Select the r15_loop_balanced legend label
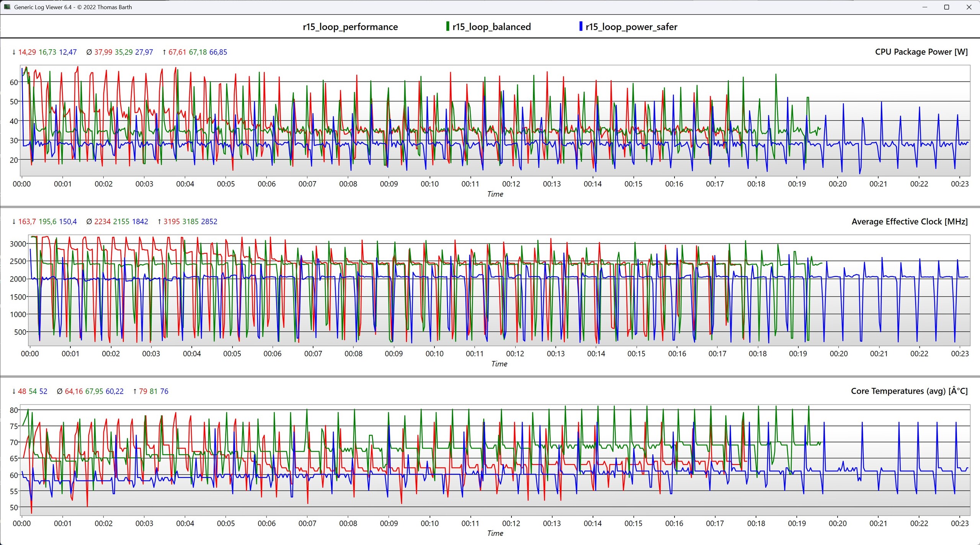Image resolution: width=980 pixels, height=545 pixels. tap(492, 27)
